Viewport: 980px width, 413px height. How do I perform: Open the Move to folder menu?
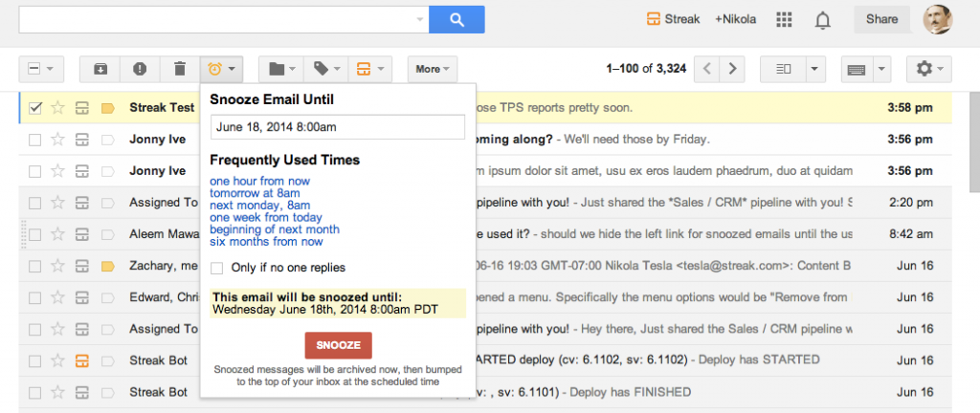[x=282, y=69]
